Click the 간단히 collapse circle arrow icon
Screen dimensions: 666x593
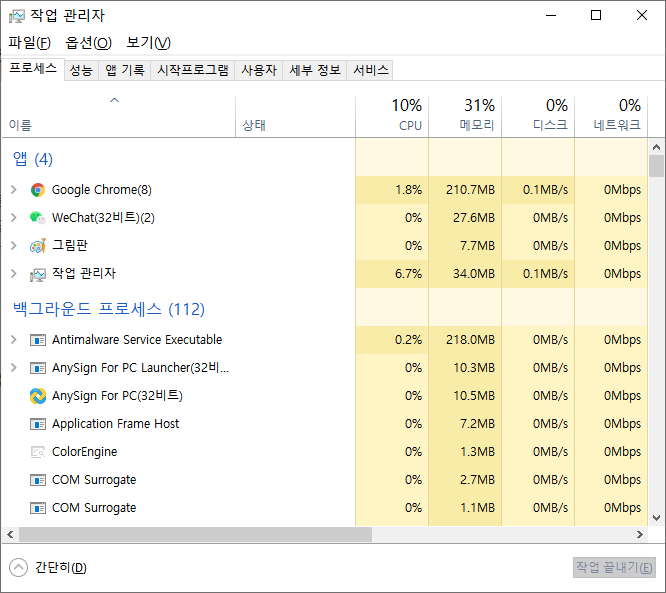[x=18, y=568]
